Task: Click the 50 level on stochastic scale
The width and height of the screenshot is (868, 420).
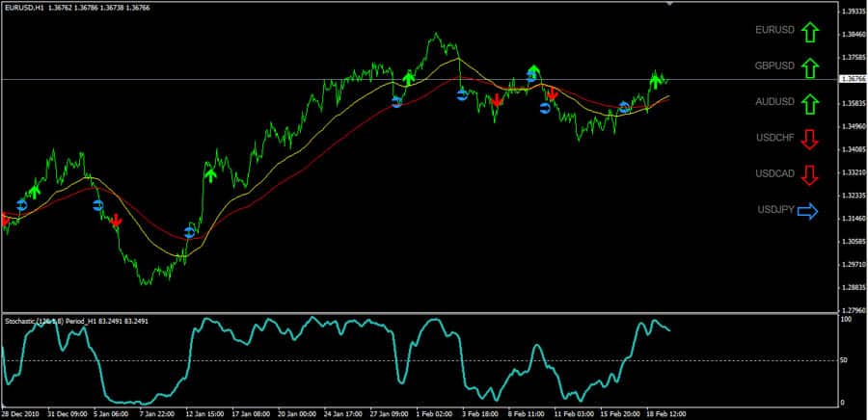Action: (x=844, y=361)
